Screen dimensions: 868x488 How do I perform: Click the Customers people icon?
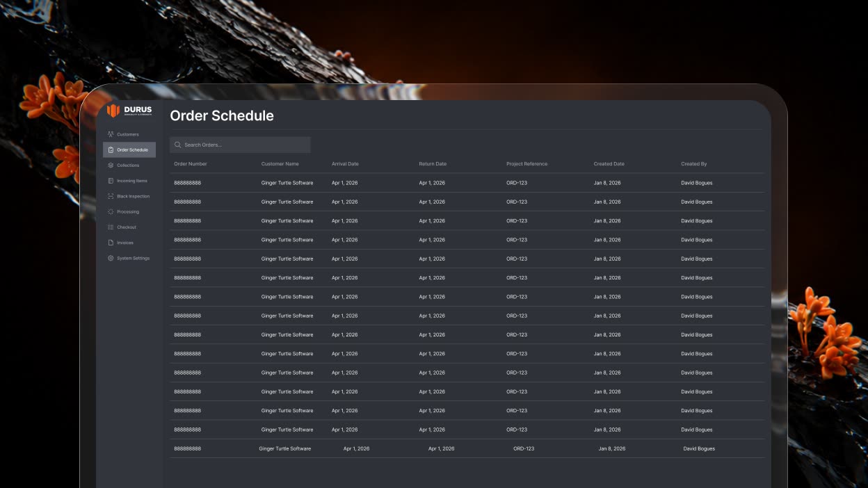click(x=111, y=134)
